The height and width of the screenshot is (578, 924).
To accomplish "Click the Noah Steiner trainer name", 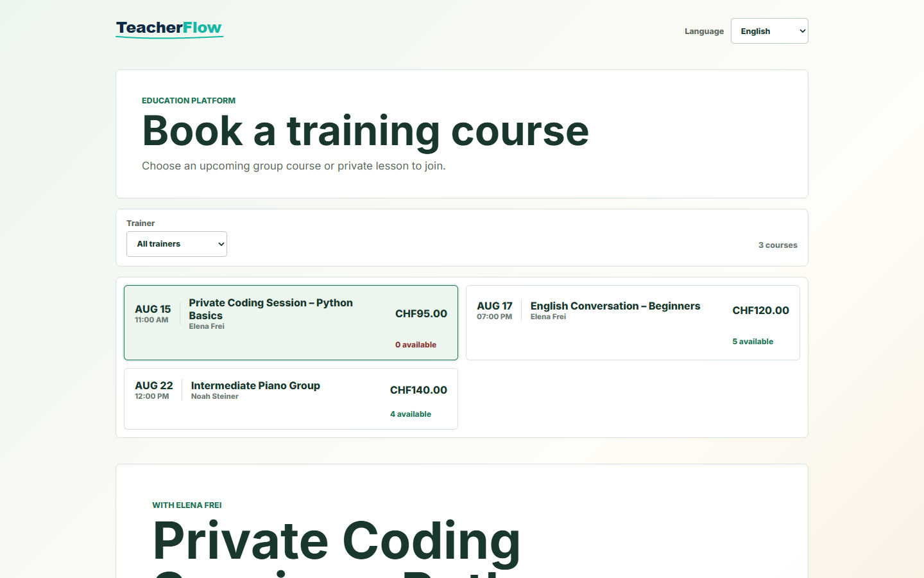I will [215, 396].
